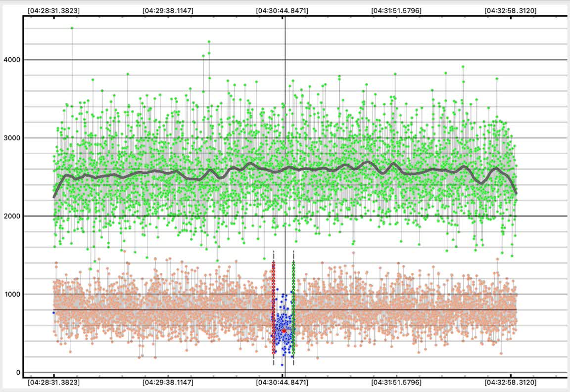
Task: Click the top 04:29:38.1147 time label
Action: (168, 10)
